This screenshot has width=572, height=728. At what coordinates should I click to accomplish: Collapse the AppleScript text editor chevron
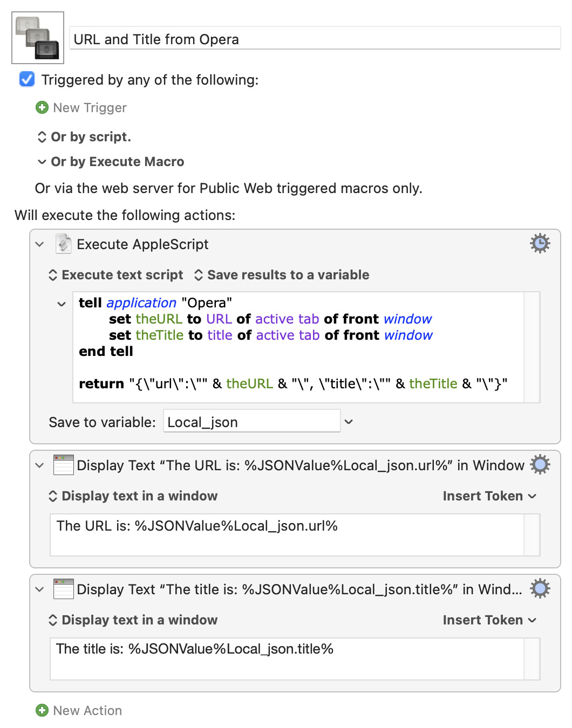click(x=62, y=304)
